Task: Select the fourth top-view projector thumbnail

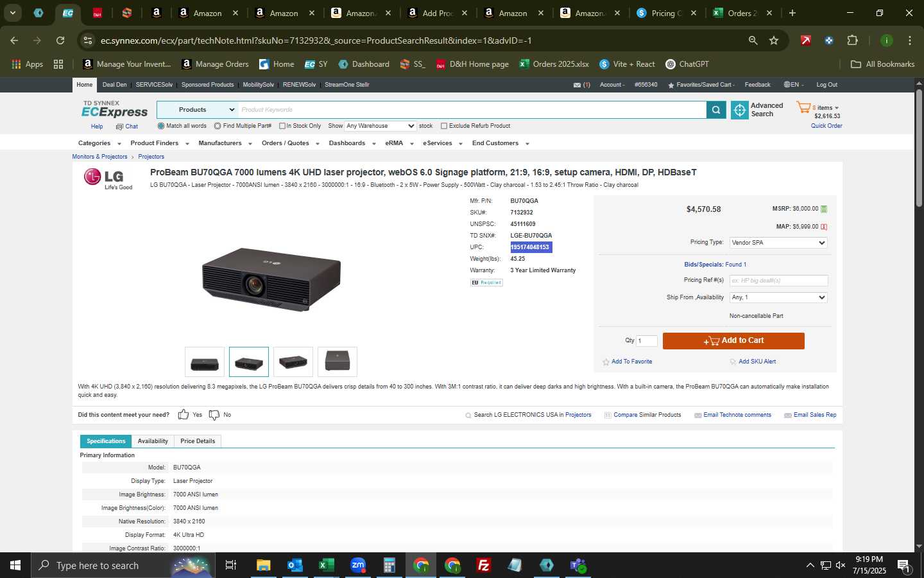Action: (338, 362)
